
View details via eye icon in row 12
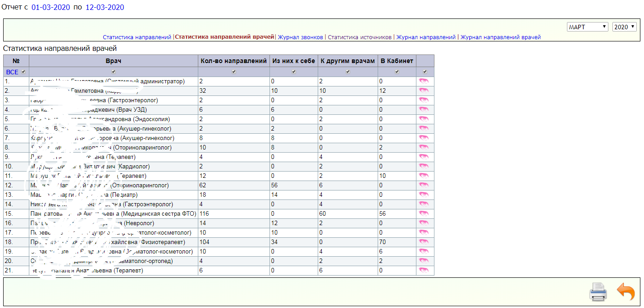(x=424, y=185)
